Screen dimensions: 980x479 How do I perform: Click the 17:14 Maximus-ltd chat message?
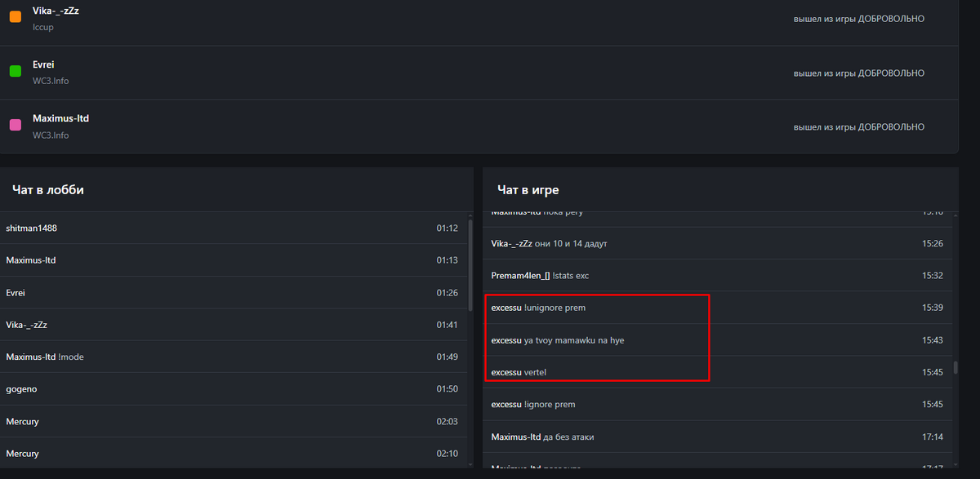tap(717, 437)
